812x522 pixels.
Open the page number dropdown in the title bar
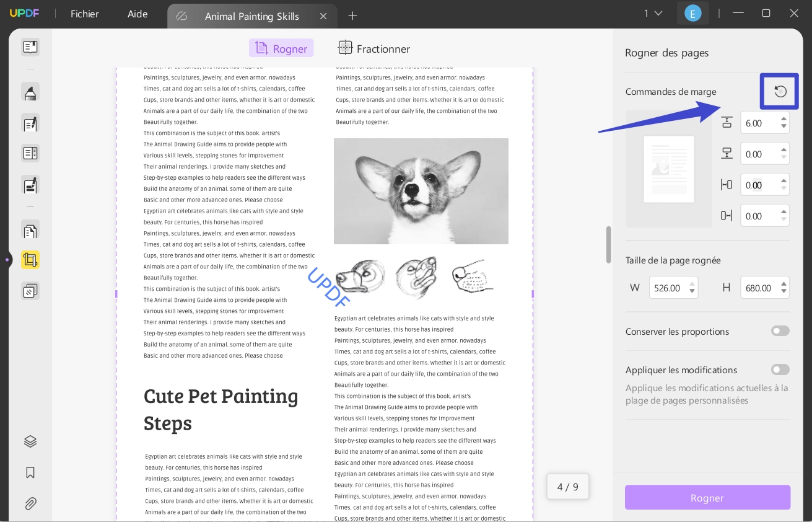pos(652,12)
